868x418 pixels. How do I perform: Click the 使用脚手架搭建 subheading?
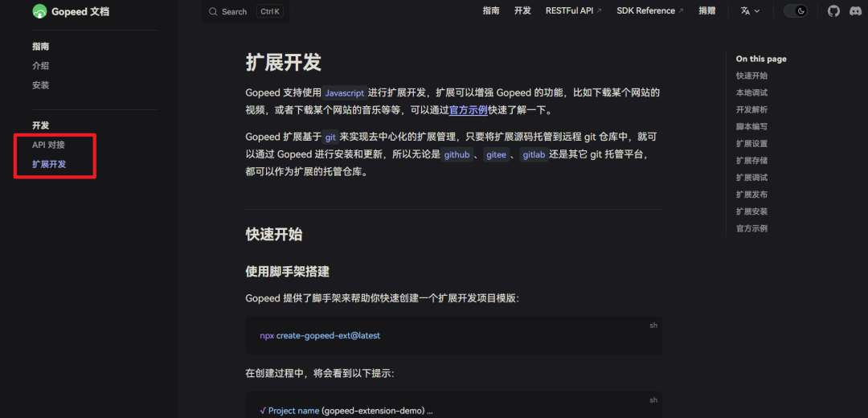[288, 272]
